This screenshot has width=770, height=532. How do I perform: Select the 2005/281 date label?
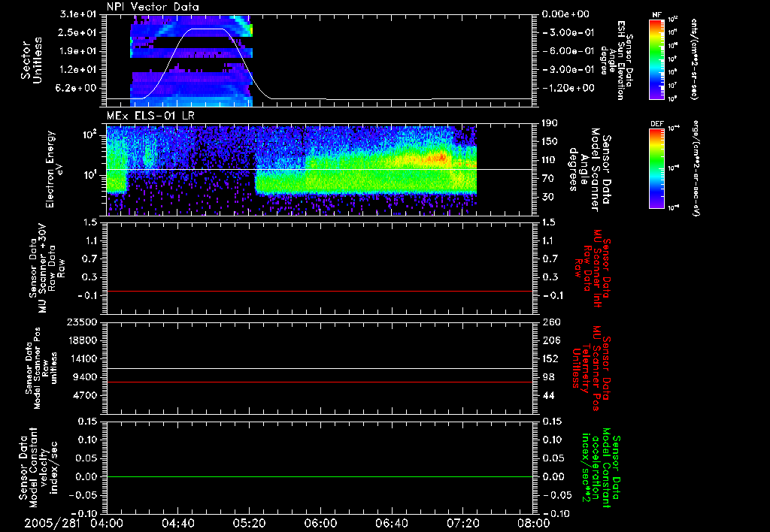[52, 523]
